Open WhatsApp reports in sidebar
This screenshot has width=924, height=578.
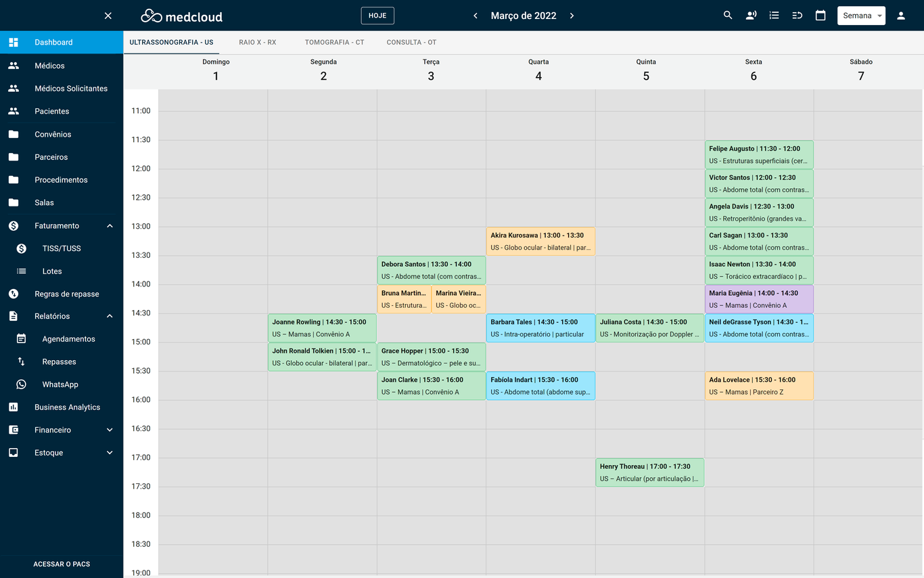60,384
